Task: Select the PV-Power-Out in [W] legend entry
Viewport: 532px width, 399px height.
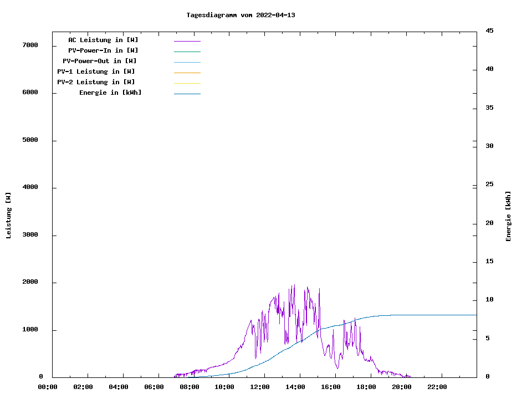Action: coord(100,61)
